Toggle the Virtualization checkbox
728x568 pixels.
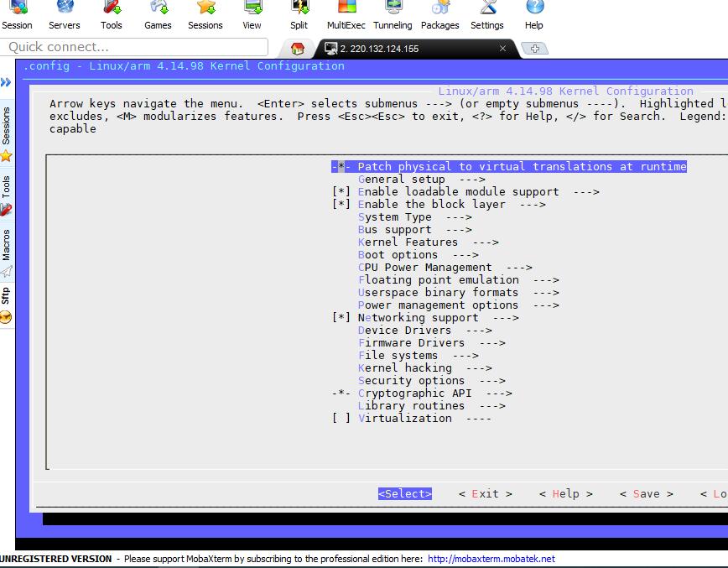click(341, 419)
